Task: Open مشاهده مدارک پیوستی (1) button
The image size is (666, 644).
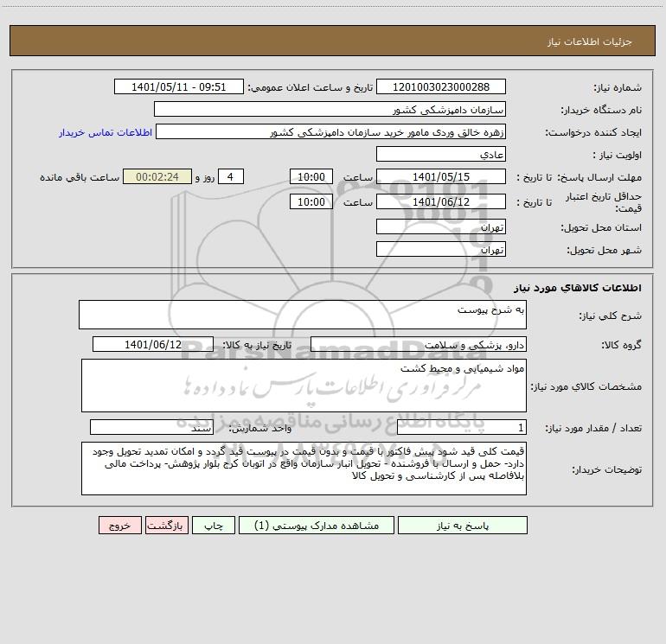Action: pos(317,526)
